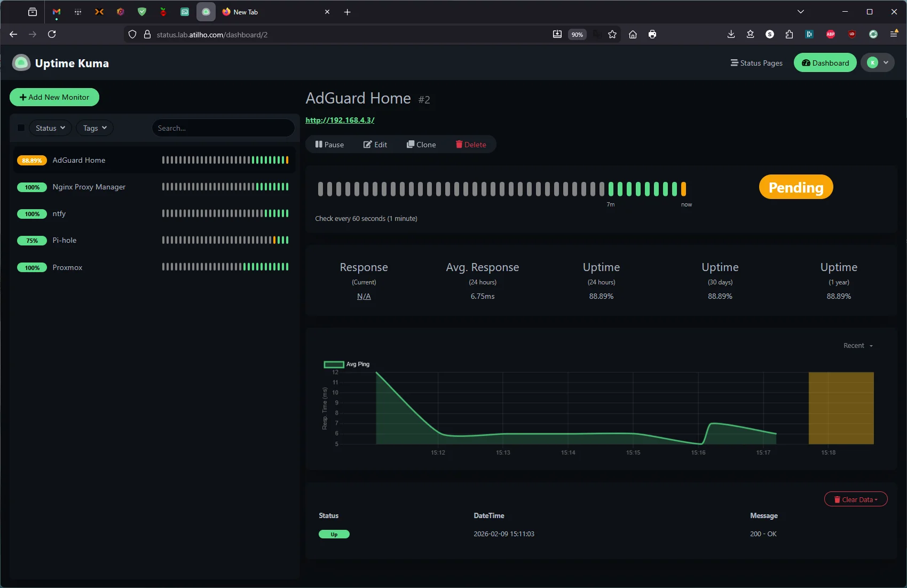Click the Add New Monitor button
This screenshot has height=588, width=907.
tap(54, 97)
